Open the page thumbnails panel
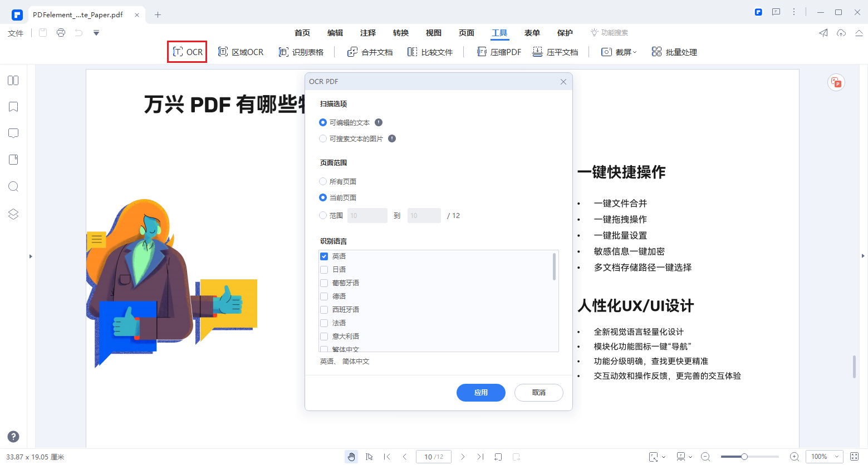 pos(13,80)
